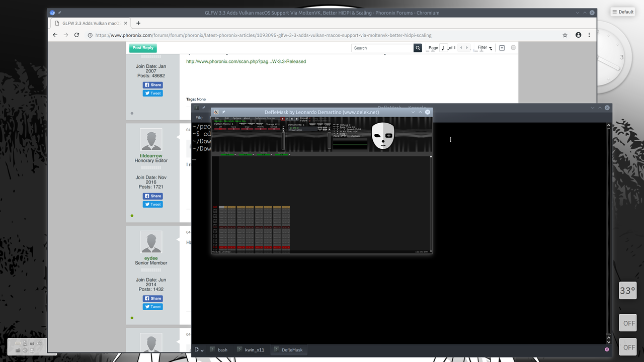Close the GLFW 3.3 browser tab

pyautogui.click(x=125, y=23)
